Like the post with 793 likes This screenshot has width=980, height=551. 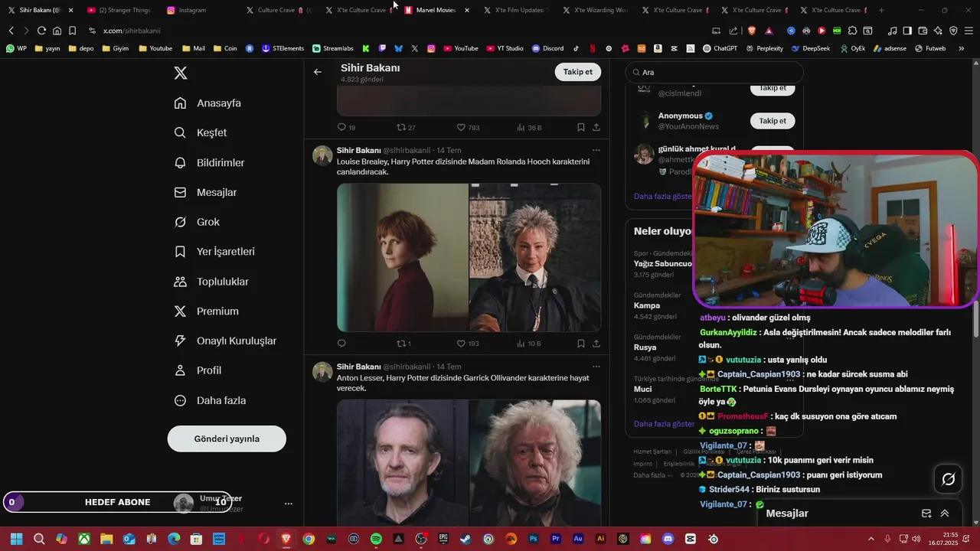tap(461, 127)
